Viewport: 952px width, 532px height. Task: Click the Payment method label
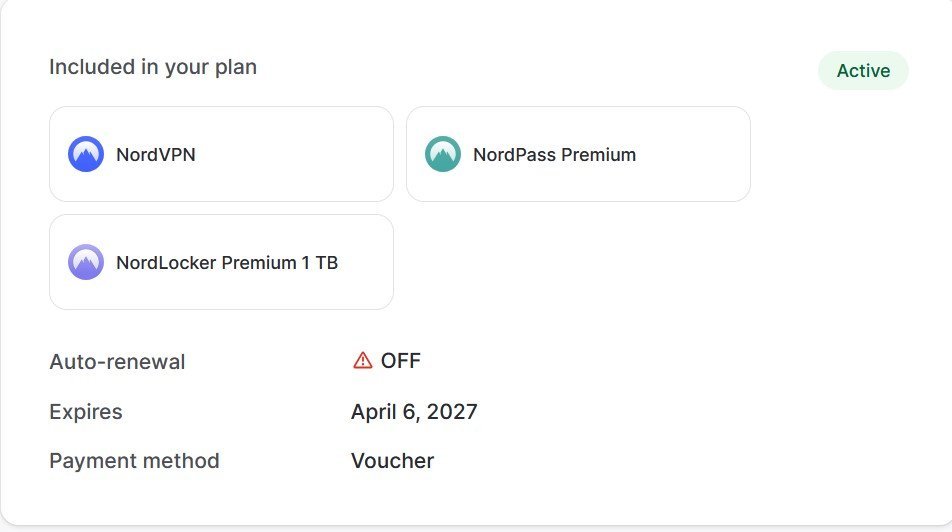click(134, 461)
